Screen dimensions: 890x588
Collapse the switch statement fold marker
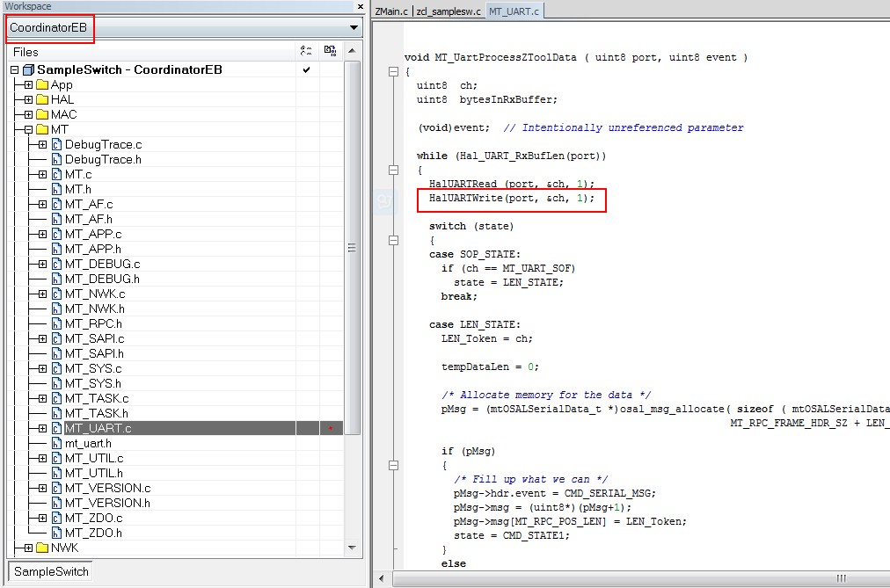(x=393, y=240)
